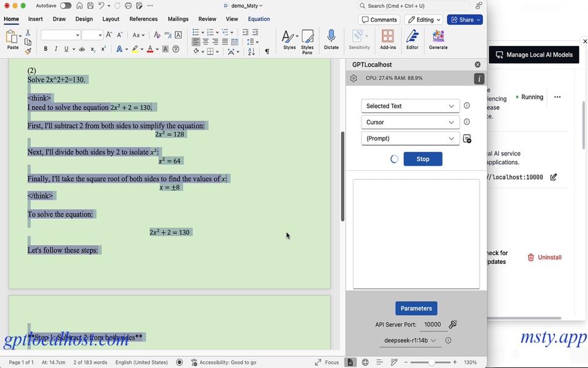Expand the deepseek-r1:14b model dropdown
Image resolution: width=588 pixels, height=368 pixels.
410,340
